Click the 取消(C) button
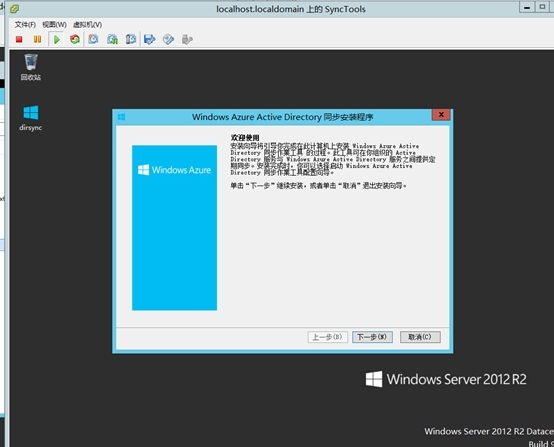This screenshot has width=554, height=447. click(x=420, y=337)
